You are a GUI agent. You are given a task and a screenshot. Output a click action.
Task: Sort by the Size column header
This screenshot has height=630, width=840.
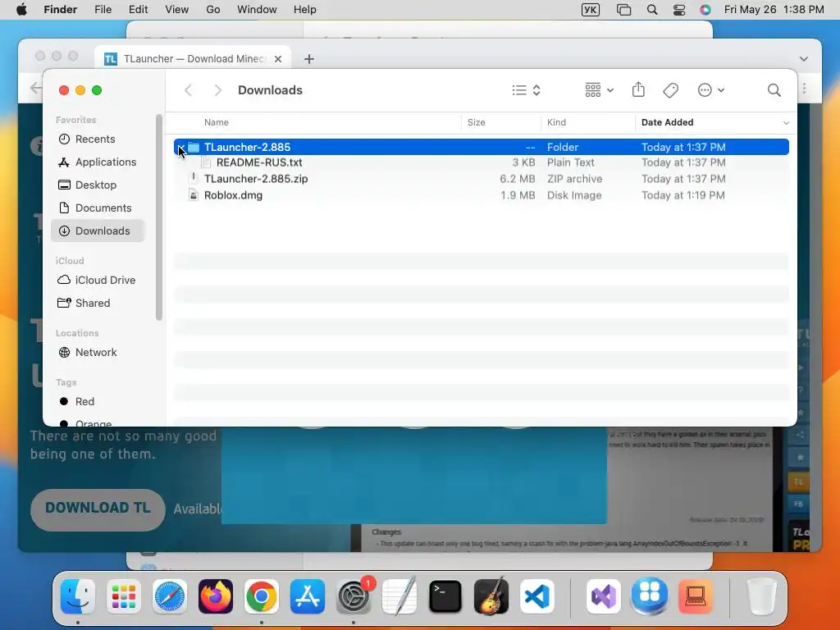click(477, 122)
